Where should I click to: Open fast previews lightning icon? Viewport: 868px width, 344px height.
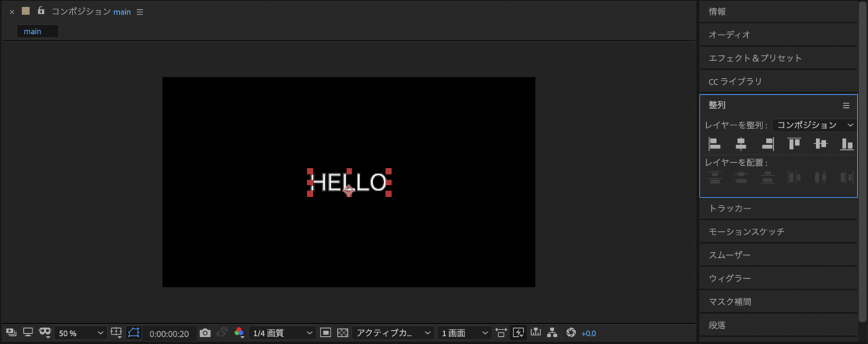click(x=518, y=332)
